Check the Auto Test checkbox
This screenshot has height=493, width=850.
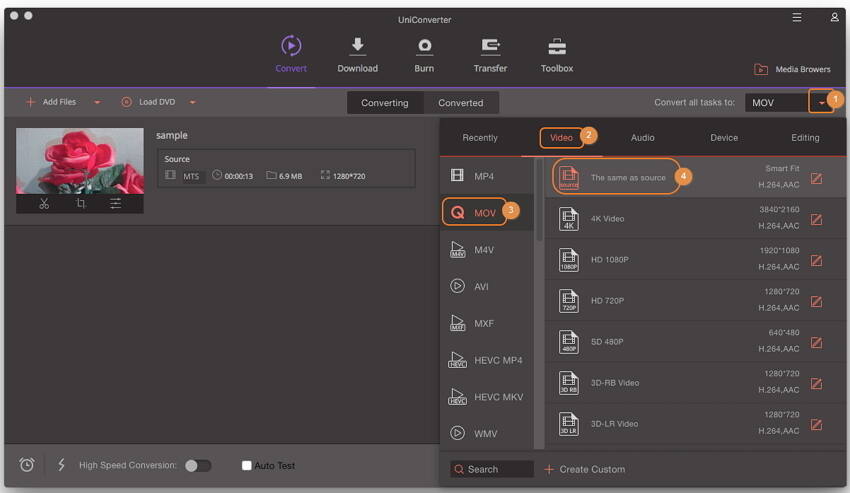(x=247, y=465)
